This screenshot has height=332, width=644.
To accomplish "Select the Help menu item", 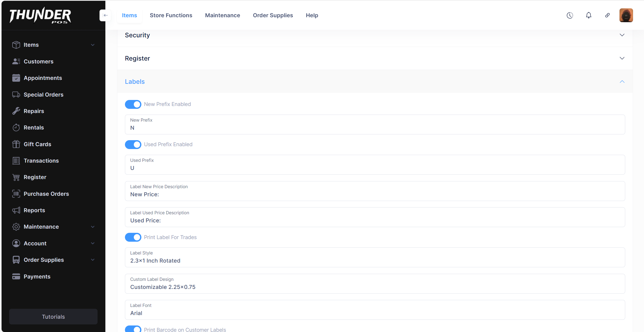I will pos(312,15).
